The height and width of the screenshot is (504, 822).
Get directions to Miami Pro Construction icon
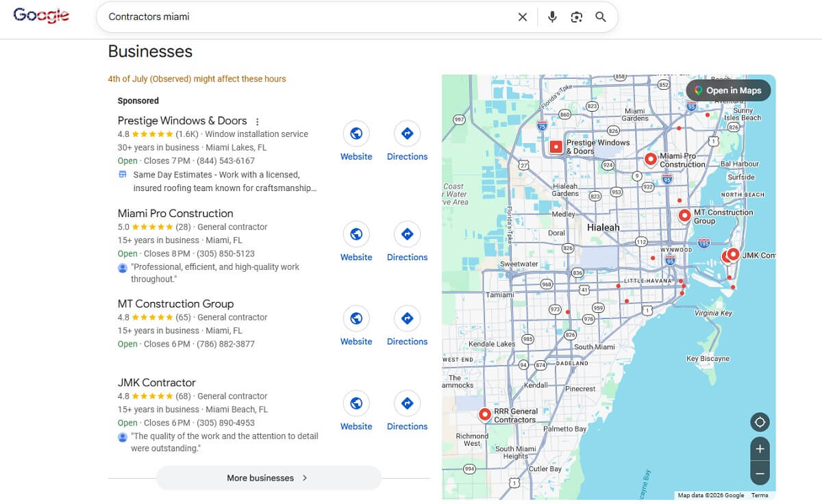407,234
